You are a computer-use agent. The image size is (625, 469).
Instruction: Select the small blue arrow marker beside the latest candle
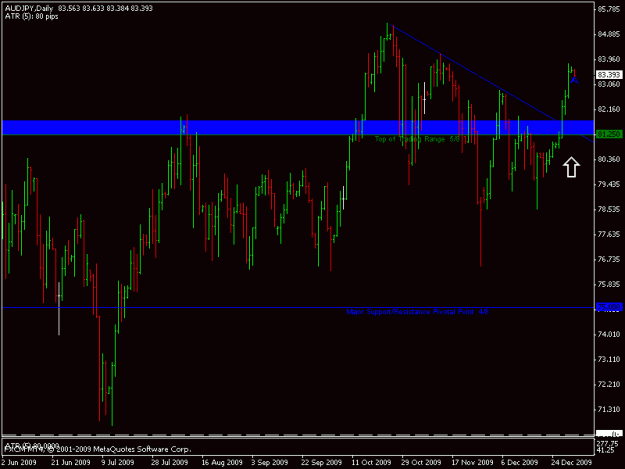click(574, 80)
